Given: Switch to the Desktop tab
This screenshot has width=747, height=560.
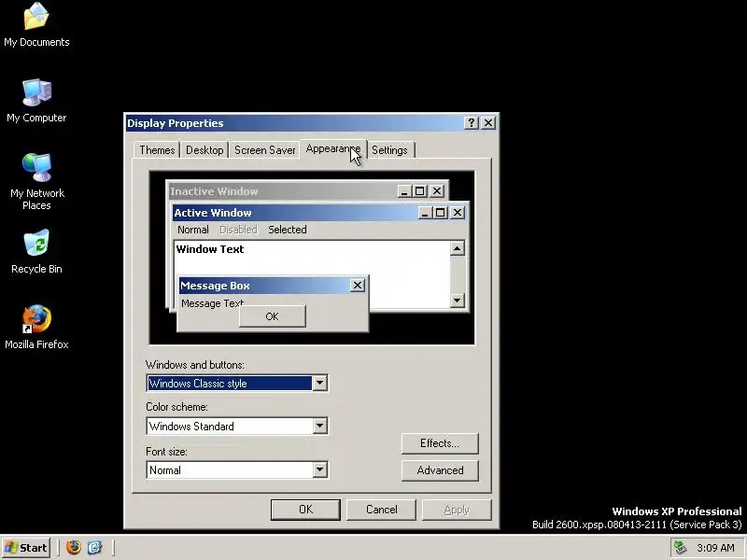Looking at the screenshot, I should pos(204,150).
